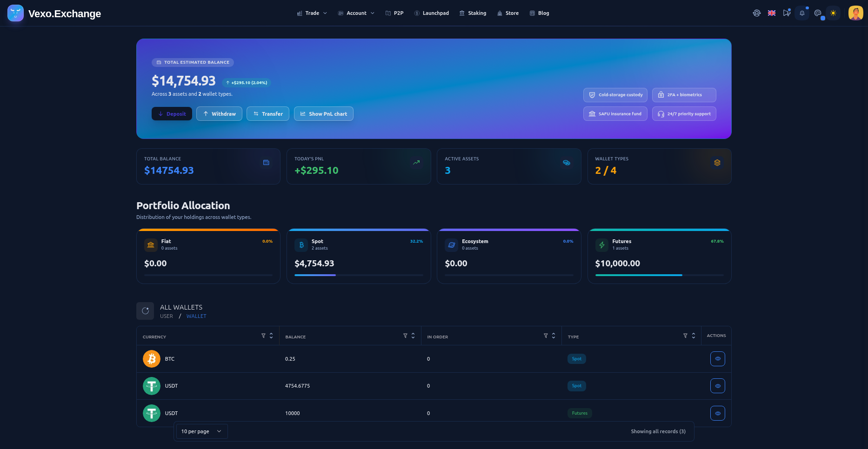868x449 pixels.
Task: Sort the Currency column
Action: (271, 336)
